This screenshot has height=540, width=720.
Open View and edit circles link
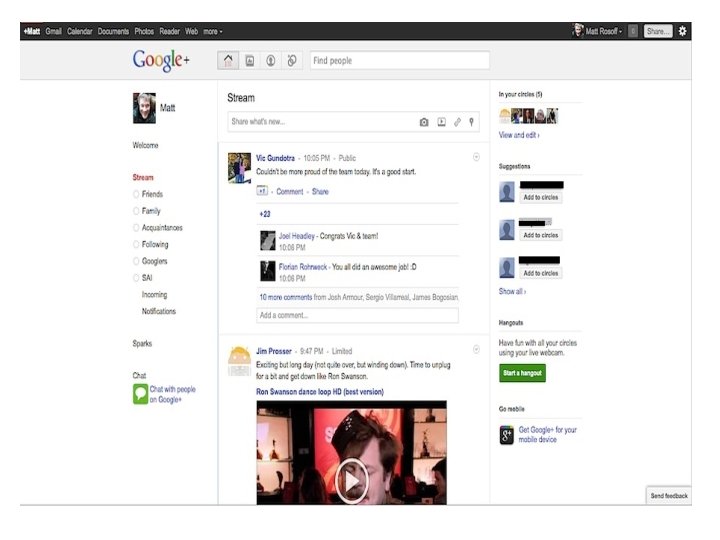pos(519,135)
